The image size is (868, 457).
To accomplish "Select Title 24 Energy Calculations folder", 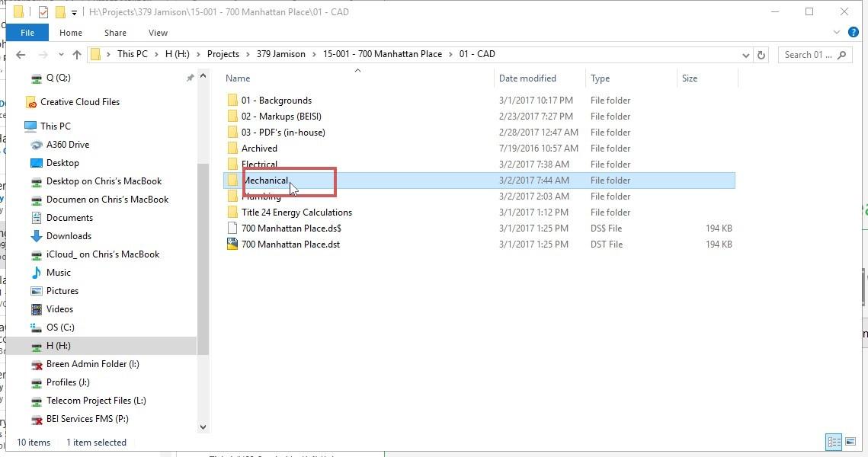I will point(296,213).
